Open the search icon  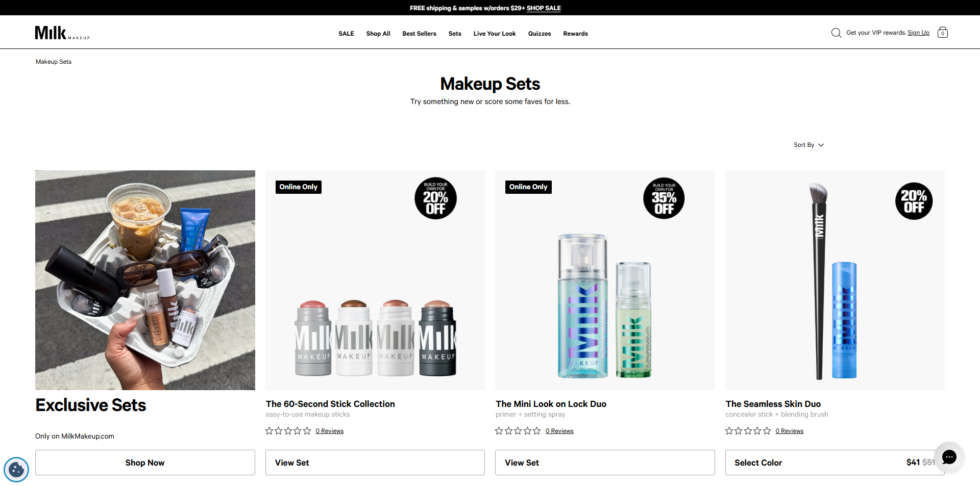[x=836, y=32]
